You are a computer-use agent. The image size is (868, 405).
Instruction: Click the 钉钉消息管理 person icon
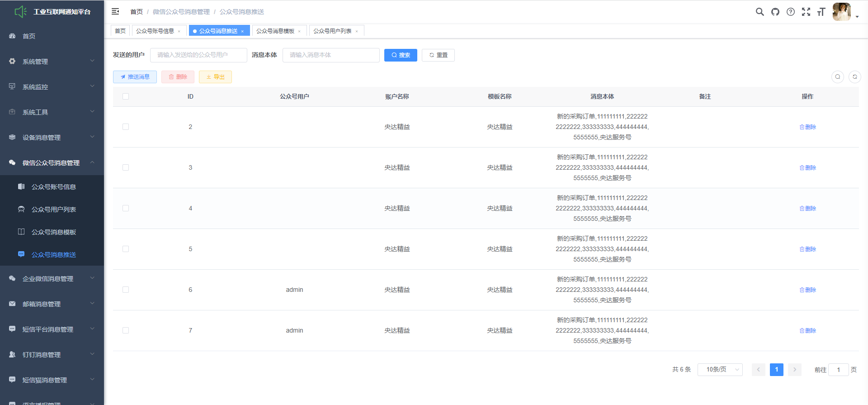pyautogui.click(x=12, y=354)
